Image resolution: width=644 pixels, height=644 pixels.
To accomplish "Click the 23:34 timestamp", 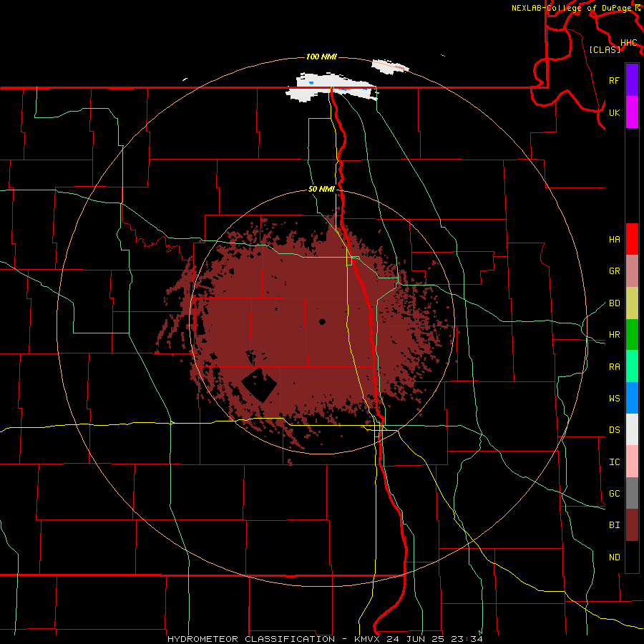I will [467, 639].
